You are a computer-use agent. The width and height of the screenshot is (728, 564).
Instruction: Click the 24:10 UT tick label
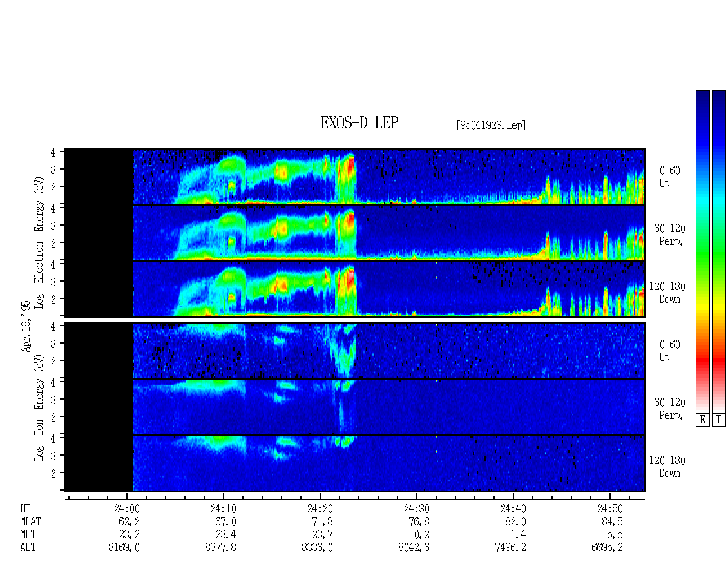coord(224,509)
